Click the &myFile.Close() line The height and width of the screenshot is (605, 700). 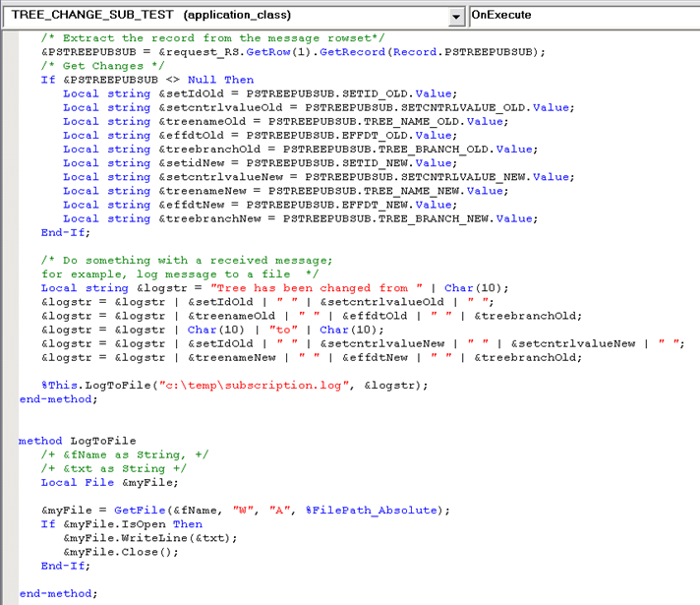pos(121,551)
